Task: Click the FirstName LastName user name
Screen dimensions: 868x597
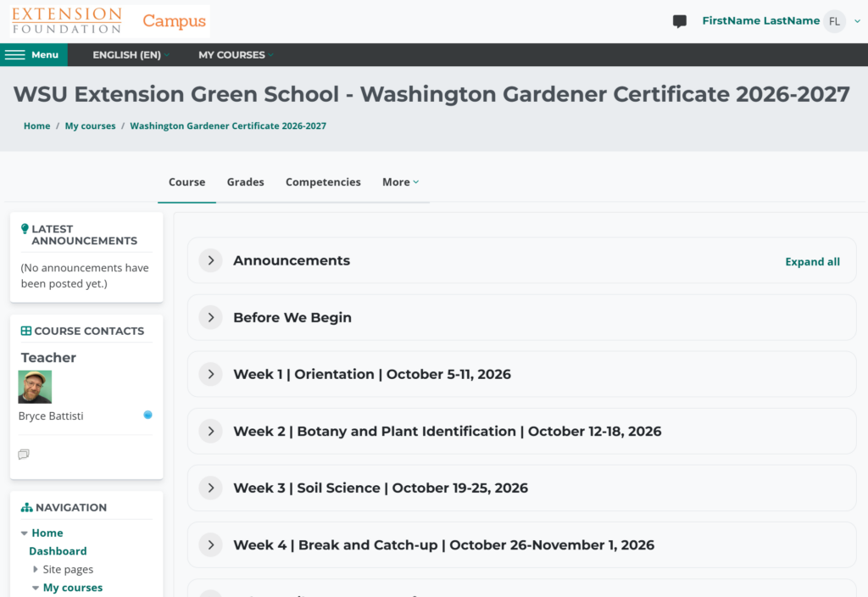Action: (x=760, y=21)
